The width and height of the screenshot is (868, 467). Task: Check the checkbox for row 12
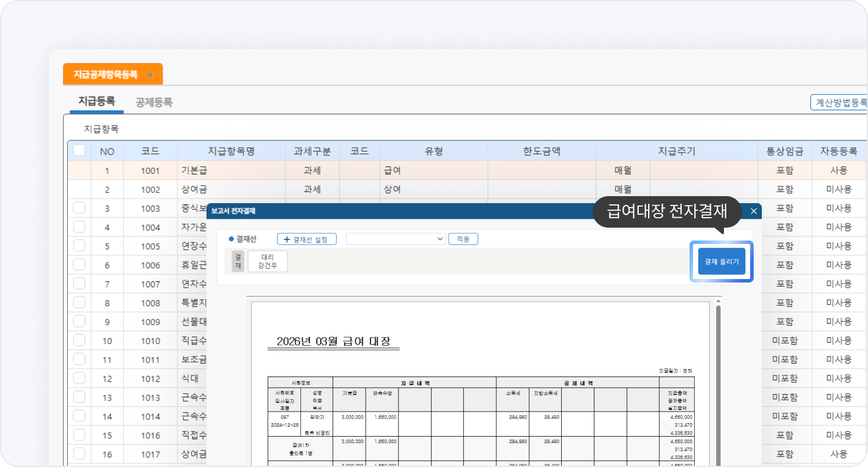[x=79, y=378]
